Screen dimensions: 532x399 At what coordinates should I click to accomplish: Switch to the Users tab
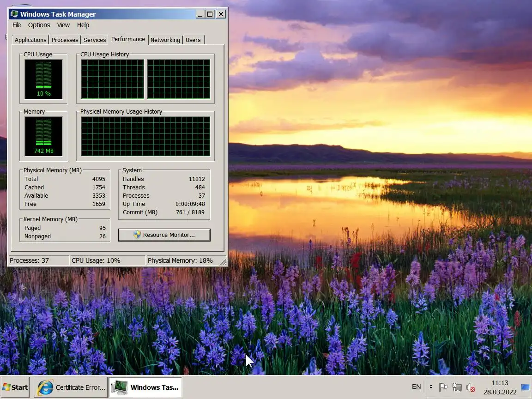[x=193, y=40]
